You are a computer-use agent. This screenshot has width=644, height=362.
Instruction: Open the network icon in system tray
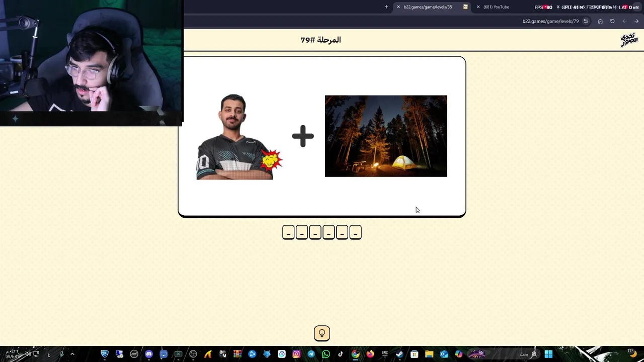(x=36, y=354)
